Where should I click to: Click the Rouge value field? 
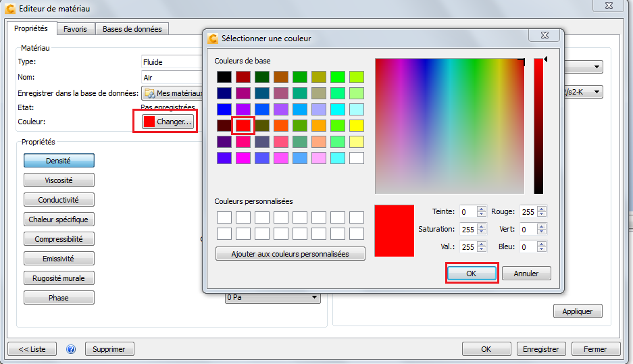click(528, 212)
